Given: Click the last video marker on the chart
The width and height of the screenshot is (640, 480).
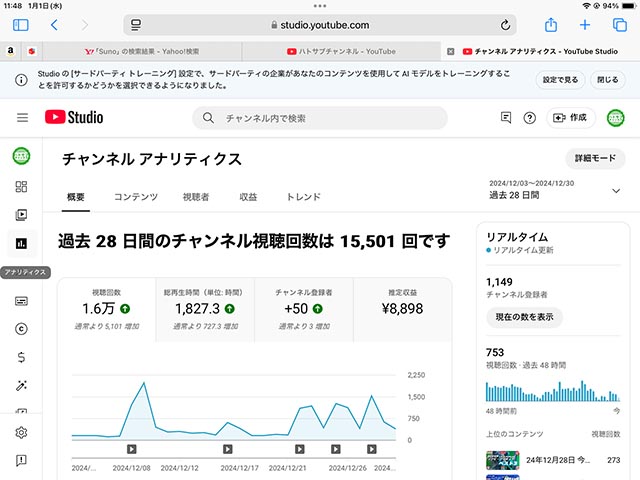Looking at the screenshot, I should pos(371,449).
